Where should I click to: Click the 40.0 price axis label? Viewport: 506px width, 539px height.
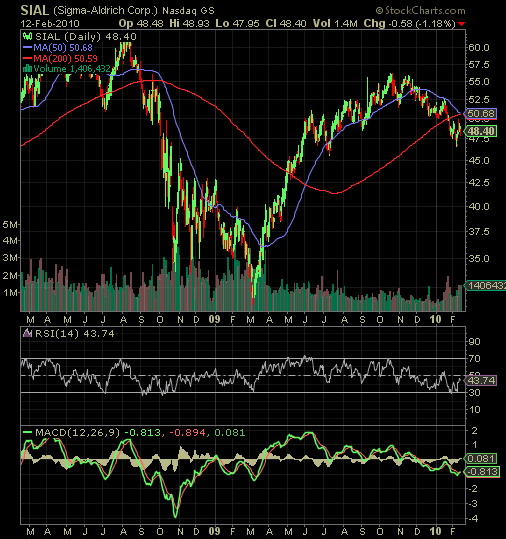[479, 206]
